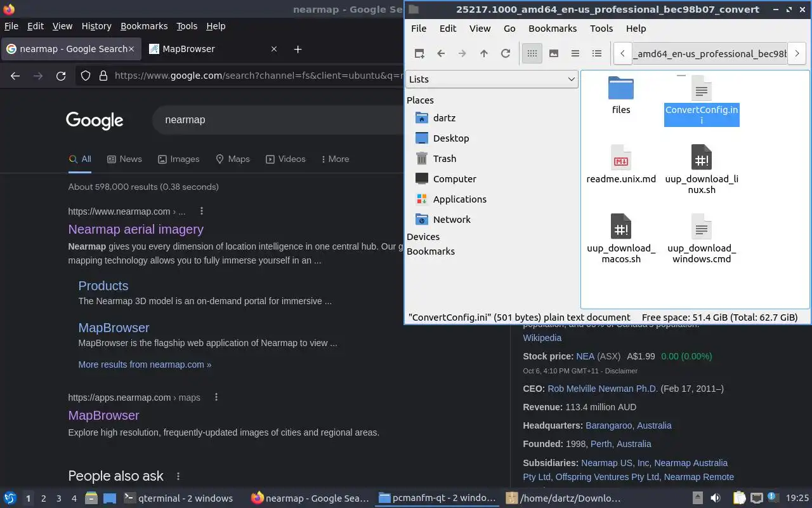Image resolution: width=812 pixels, height=508 pixels.
Task: Click the Google search box containing nearmap
Action: 279,119
